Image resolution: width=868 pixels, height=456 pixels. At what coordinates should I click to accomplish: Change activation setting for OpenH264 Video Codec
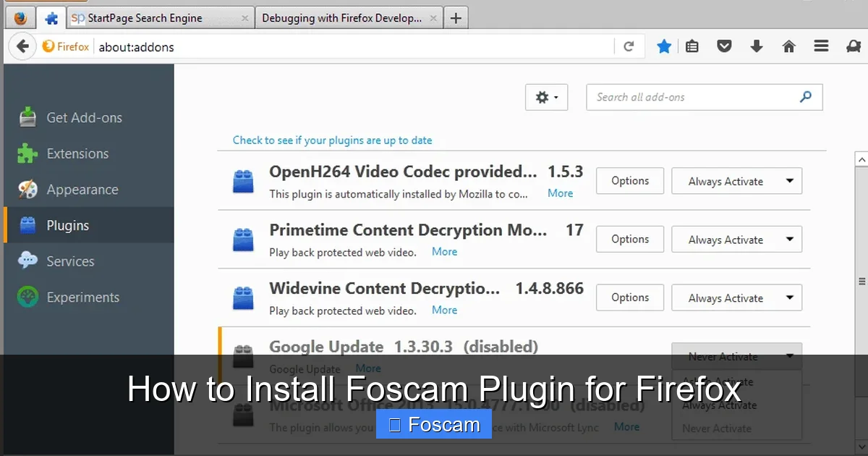[736, 180]
